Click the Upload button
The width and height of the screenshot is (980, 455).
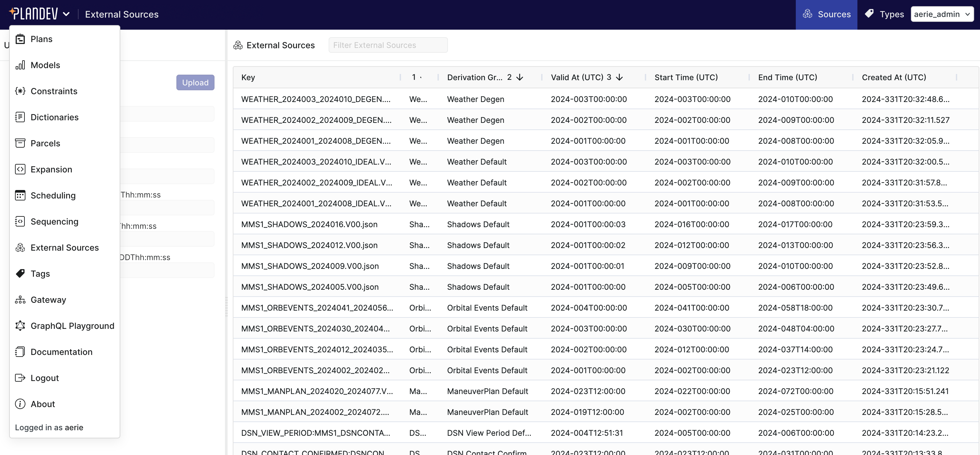(195, 82)
